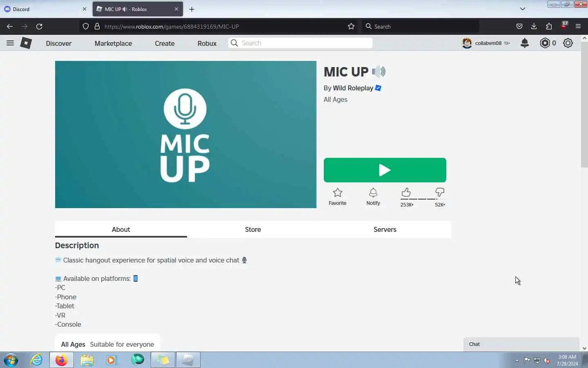This screenshot has height=368, width=588.
Task: Open the Roblox settings gear
Action: 568,43
